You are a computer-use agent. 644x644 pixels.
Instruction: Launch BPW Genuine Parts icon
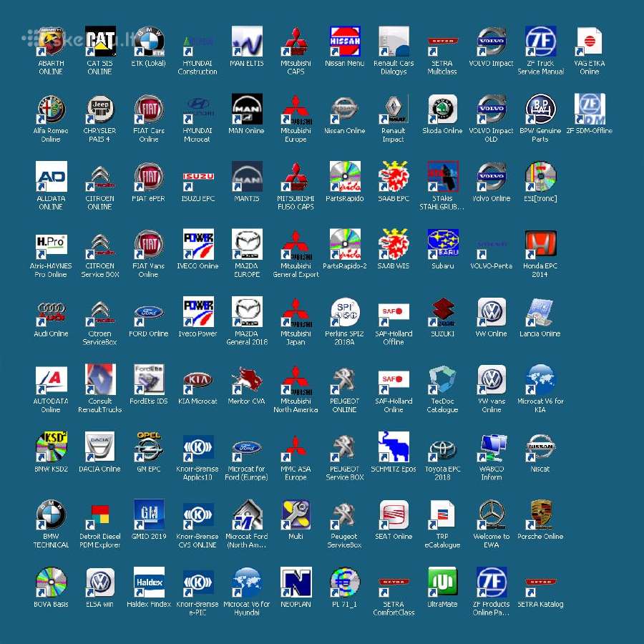click(x=540, y=109)
